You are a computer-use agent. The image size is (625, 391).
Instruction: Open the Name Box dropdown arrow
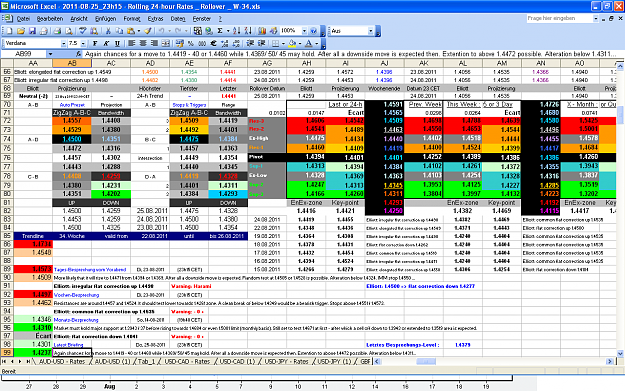pyautogui.click(x=50, y=54)
